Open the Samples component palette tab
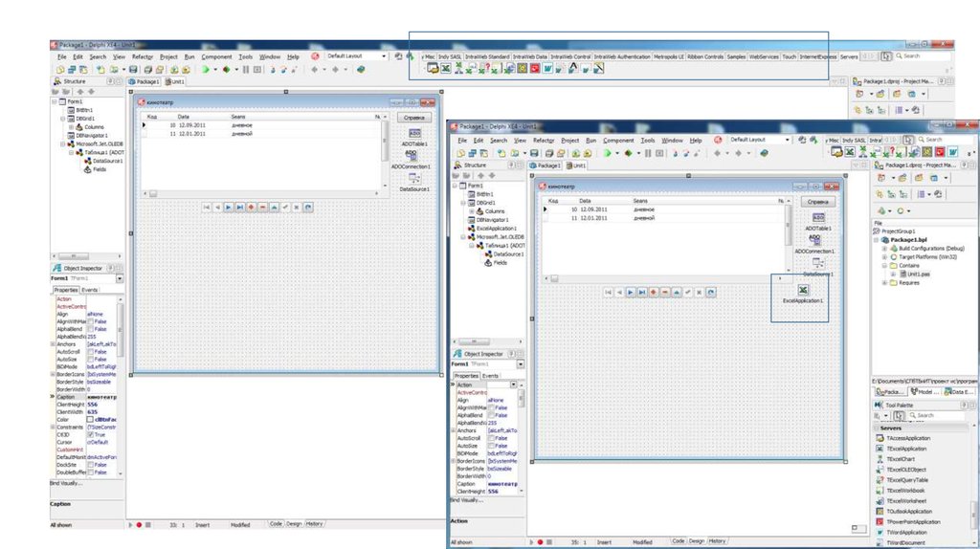The width and height of the screenshot is (980, 549). tap(736, 56)
